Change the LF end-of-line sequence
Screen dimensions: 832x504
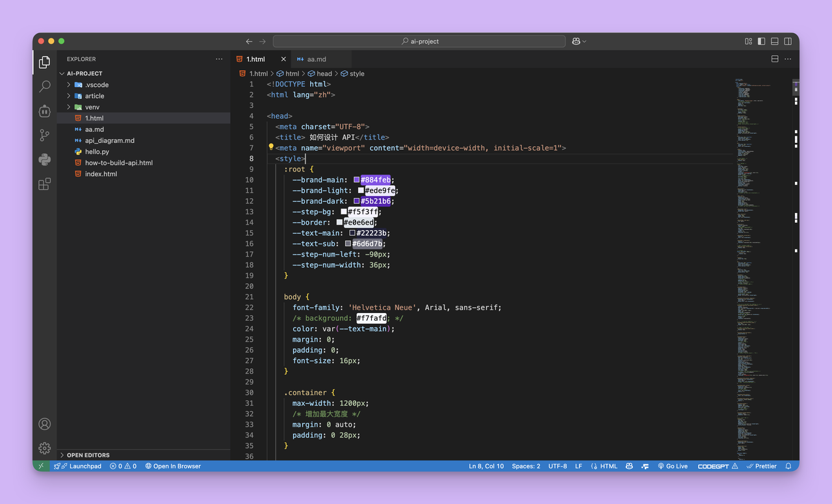(578, 466)
